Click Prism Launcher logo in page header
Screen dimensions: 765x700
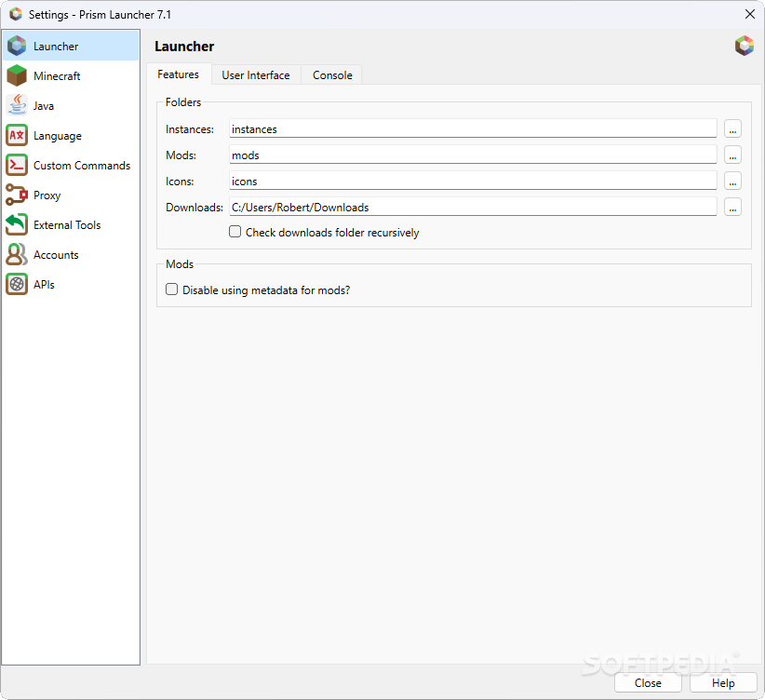click(745, 46)
